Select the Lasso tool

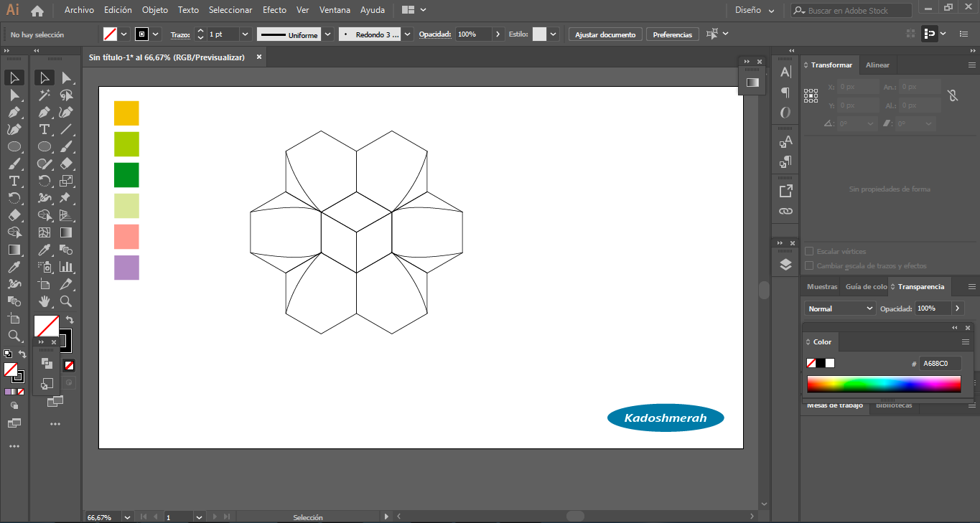point(66,95)
